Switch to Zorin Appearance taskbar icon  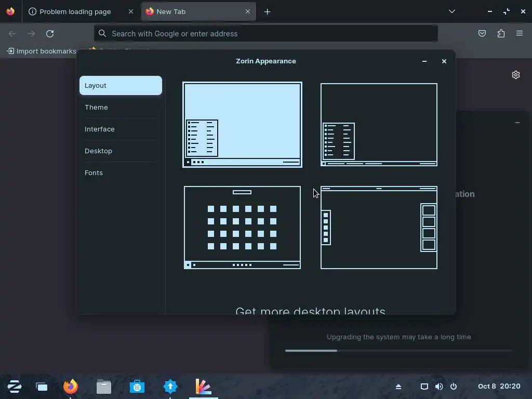pos(204,387)
